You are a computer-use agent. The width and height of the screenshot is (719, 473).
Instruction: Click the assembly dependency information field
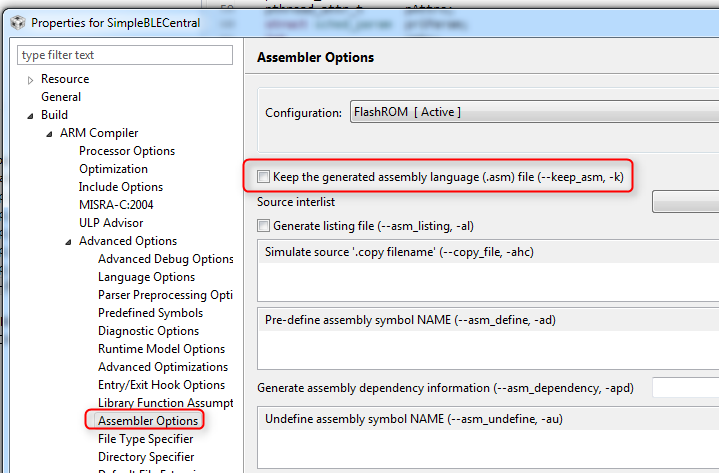(685, 387)
